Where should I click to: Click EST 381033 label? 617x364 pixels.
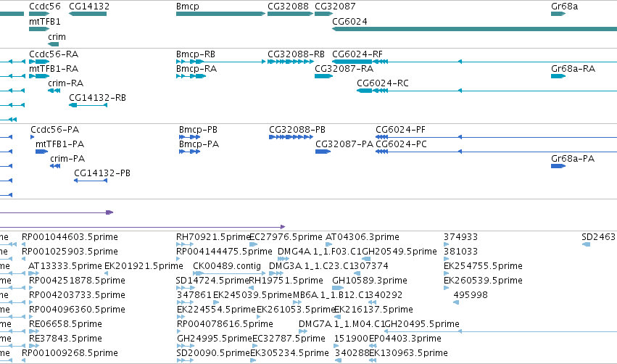pyautogui.click(x=460, y=252)
